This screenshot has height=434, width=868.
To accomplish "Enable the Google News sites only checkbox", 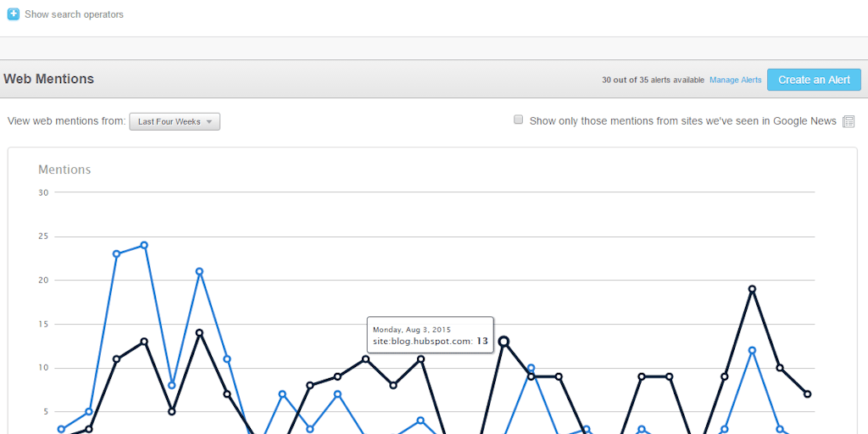I will click(x=518, y=120).
